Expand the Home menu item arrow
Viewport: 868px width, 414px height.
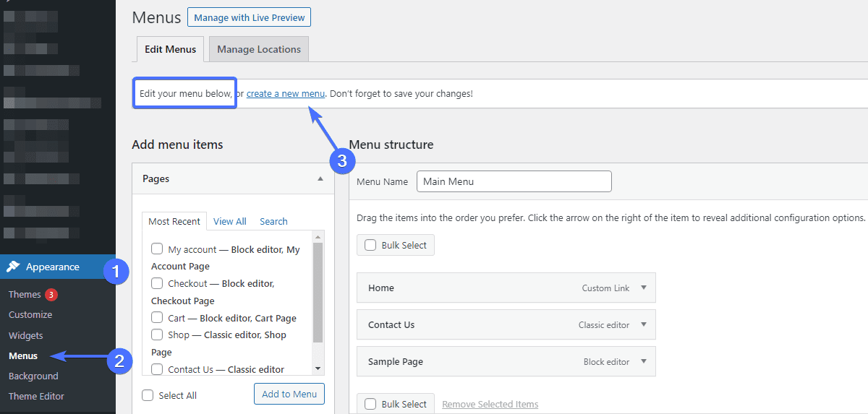[x=644, y=288]
